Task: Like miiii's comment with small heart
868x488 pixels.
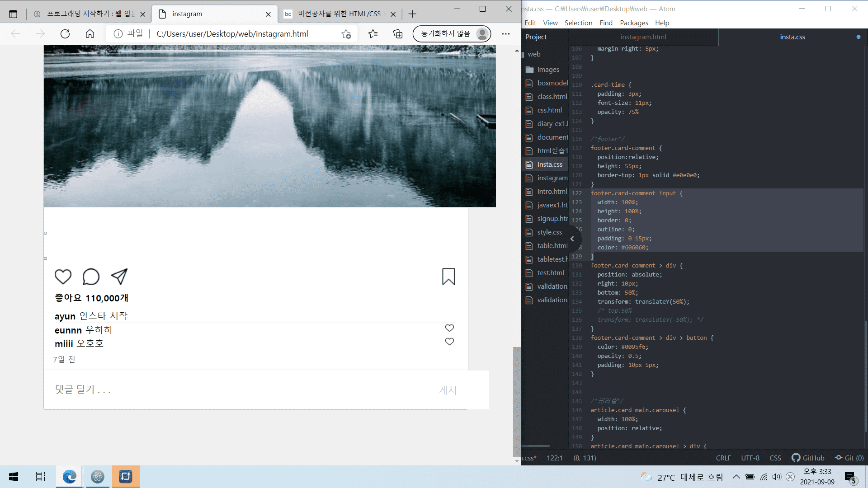Action: pyautogui.click(x=449, y=342)
